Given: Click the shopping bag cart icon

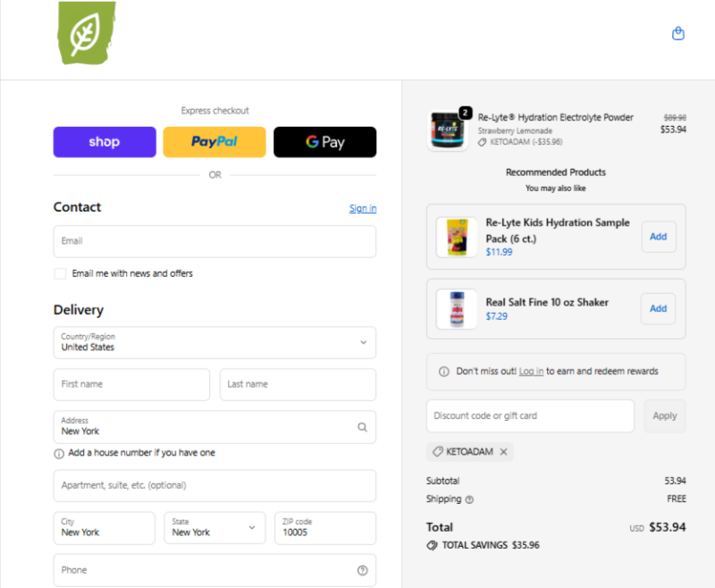Looking at the screenshot, I should coord(677,34).
